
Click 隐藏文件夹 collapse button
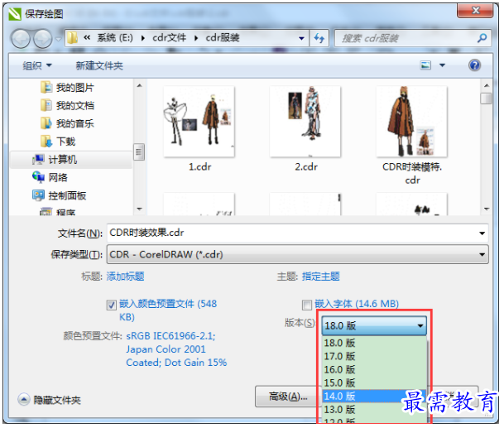[23, 399]
